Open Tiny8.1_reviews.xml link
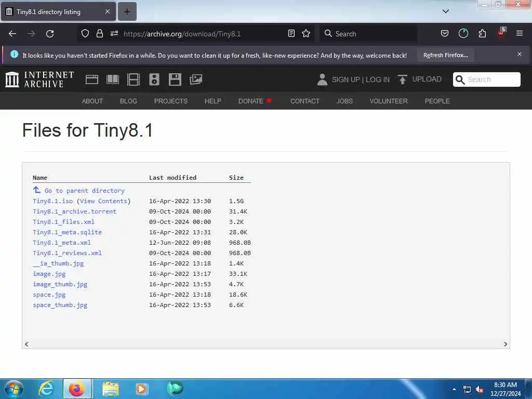Image resolution: width=532 pixels, height=399 pixels. pyautogui.click(x=67, y=253)
